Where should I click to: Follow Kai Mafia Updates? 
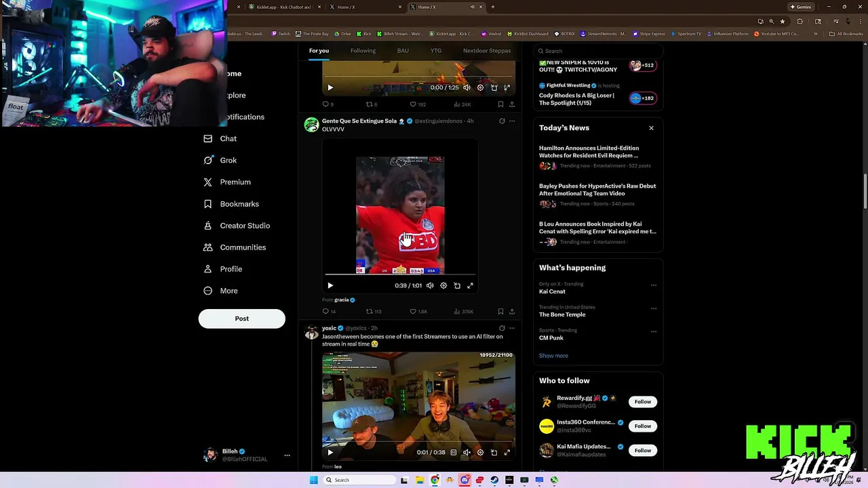(x=642, y=450)
